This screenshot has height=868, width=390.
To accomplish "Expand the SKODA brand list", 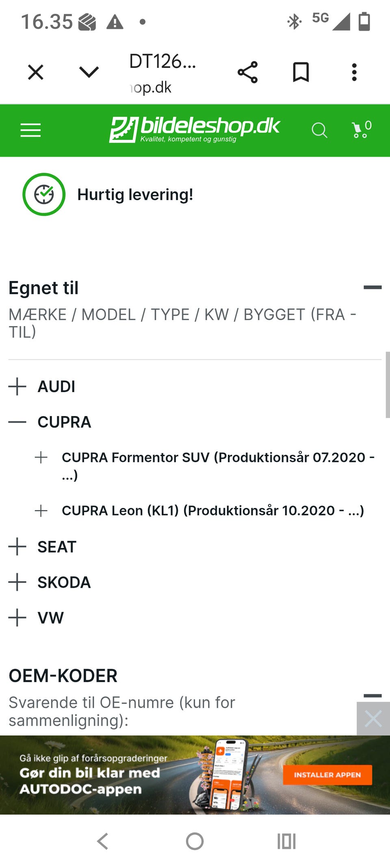I will [17, 582].
